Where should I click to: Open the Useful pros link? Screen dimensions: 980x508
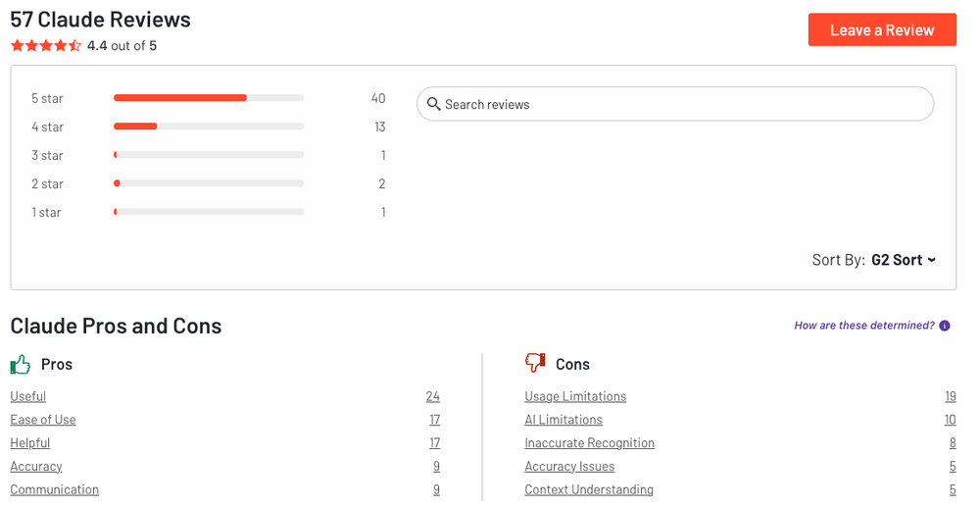click(28, 396)
